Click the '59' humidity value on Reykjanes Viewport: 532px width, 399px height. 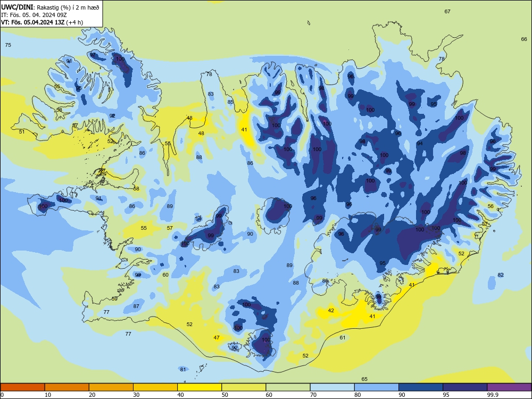(115, 299)
